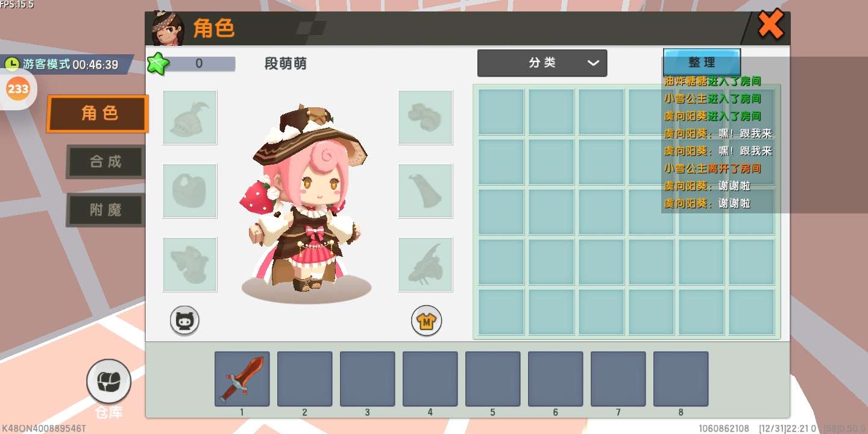Select empty hotbar slot 5

pos(492,379)
